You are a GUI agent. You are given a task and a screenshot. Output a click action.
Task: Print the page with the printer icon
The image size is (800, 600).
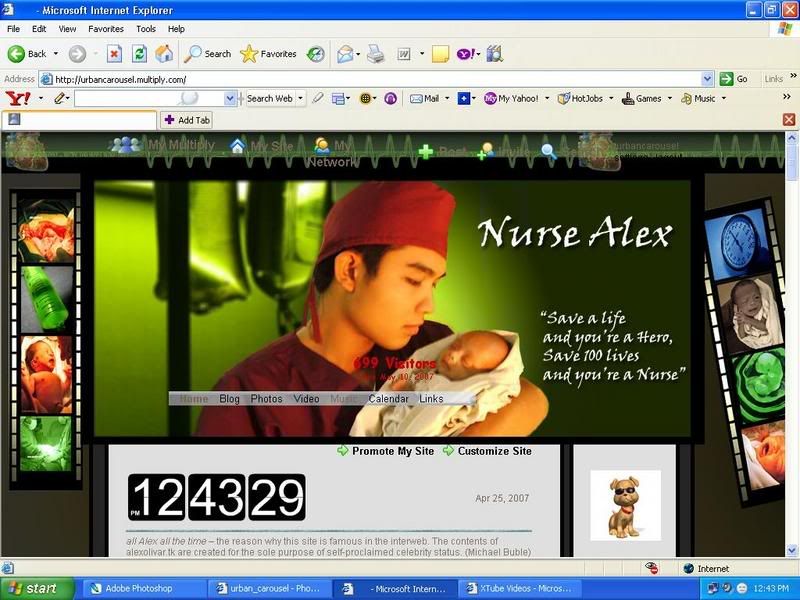pos(376,54)
